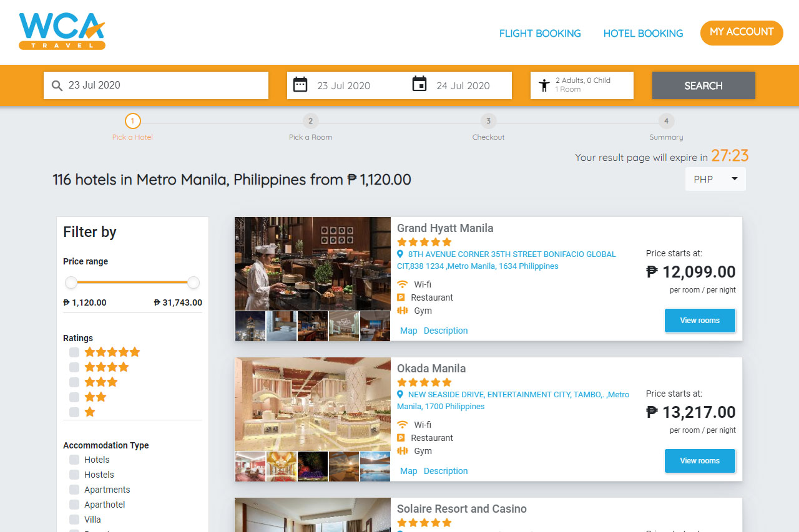Image resolution: width=799 pixels, height=532 pixels.
Task: Open Hotel Booking page
Action: (643, 34)
